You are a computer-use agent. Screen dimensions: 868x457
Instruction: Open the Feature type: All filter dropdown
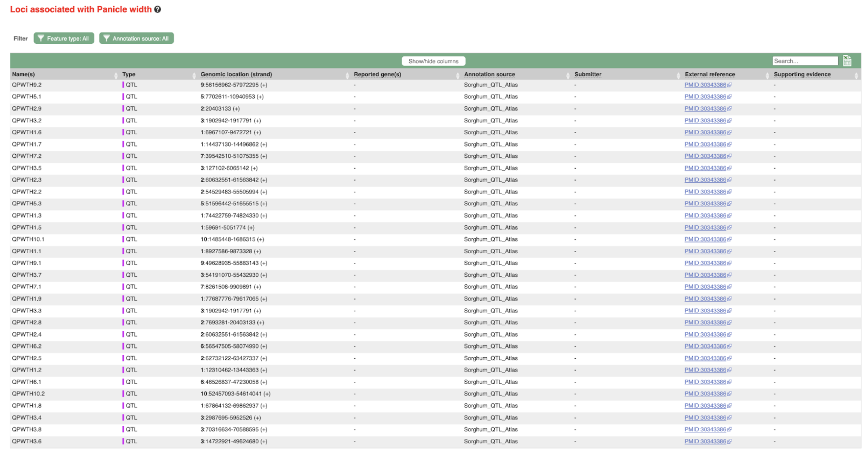click(64, 38)
